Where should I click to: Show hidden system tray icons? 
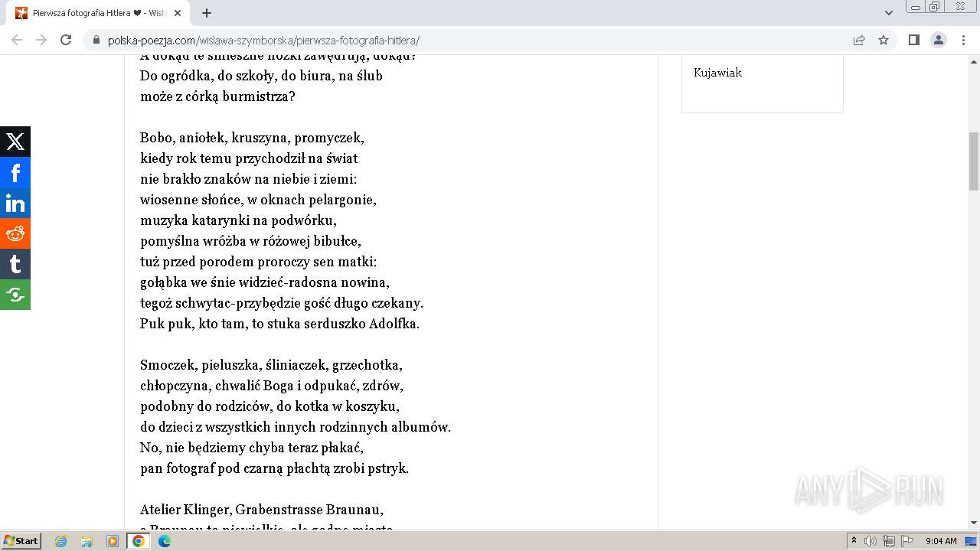pyautogui.click(x=854, y=541)
